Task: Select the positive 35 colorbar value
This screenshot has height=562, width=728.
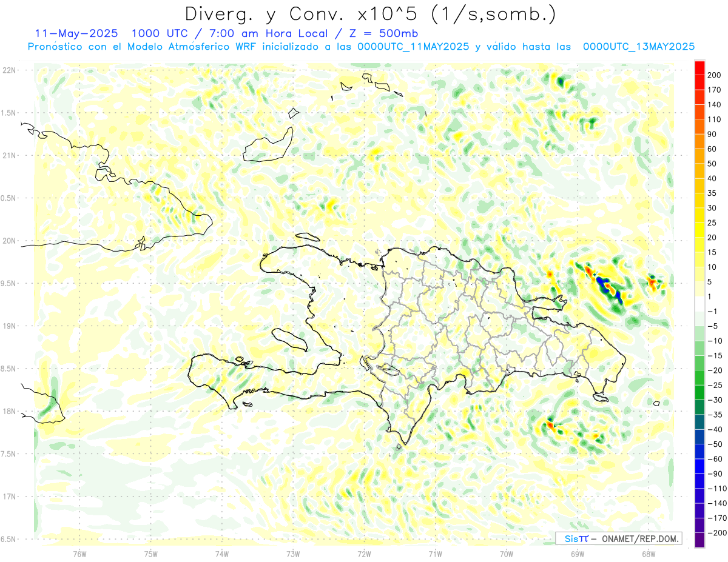Action: point(712,193)
